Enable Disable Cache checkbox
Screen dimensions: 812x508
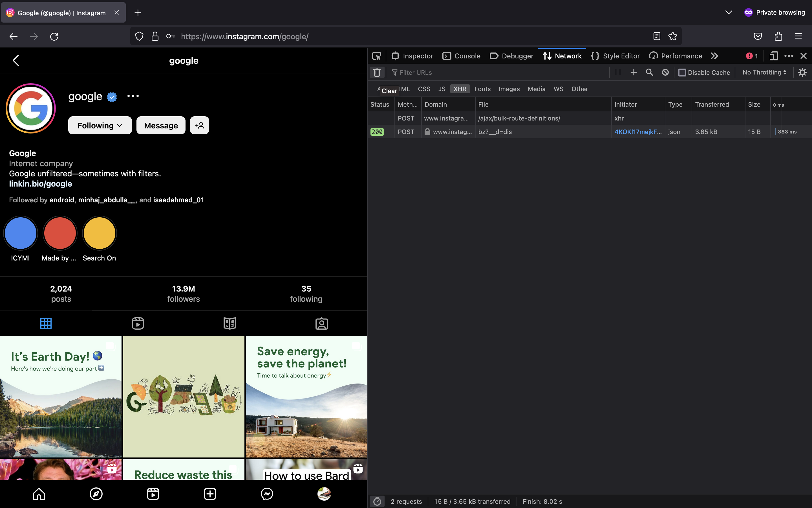coord(682,73)
